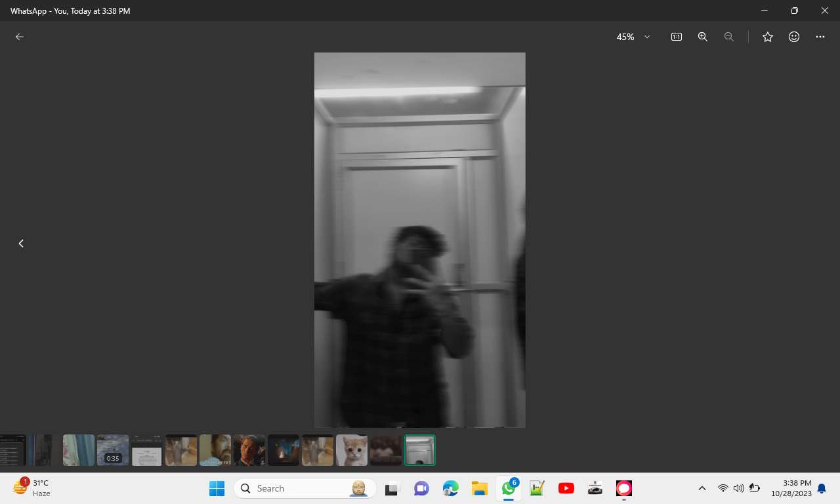Zoom out with the magnifier minus icon
This screenshot has width=840, height=504.
pyautogui.click(x=729, y=37)
